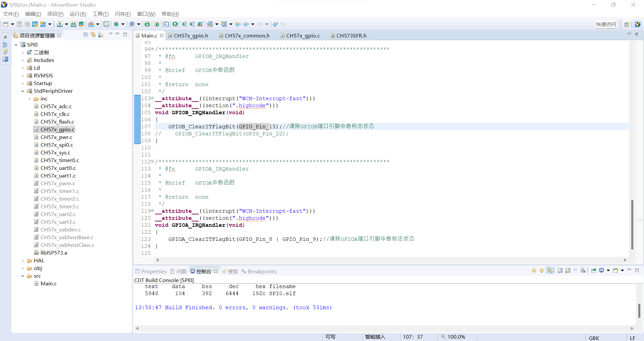Image resolution: width=644 pixels, height=341 pixels.
Task: Collapse the src folder
Action: tap(23, 276)
